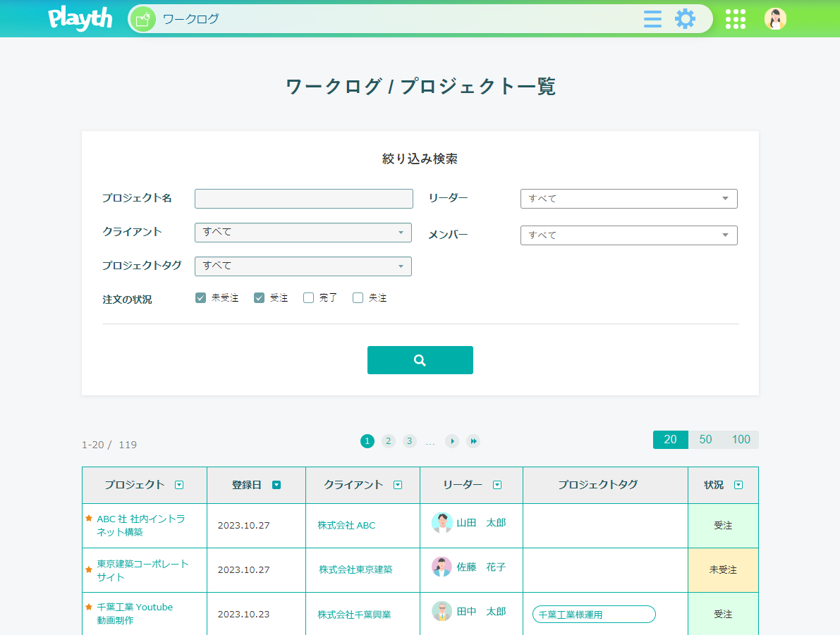Open the nine-dot apps grid
The width and height of the screenshot is (840, 635).
tap(735, 19)
